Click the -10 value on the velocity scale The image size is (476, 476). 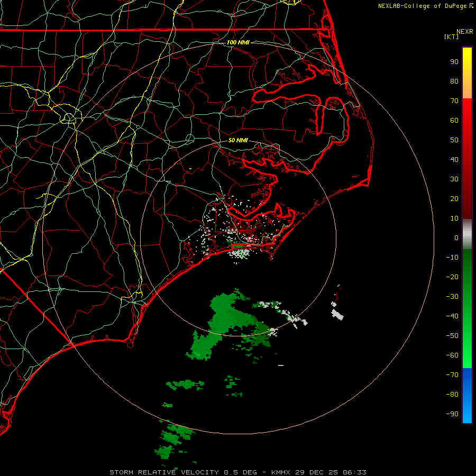(x=452, y=258)
